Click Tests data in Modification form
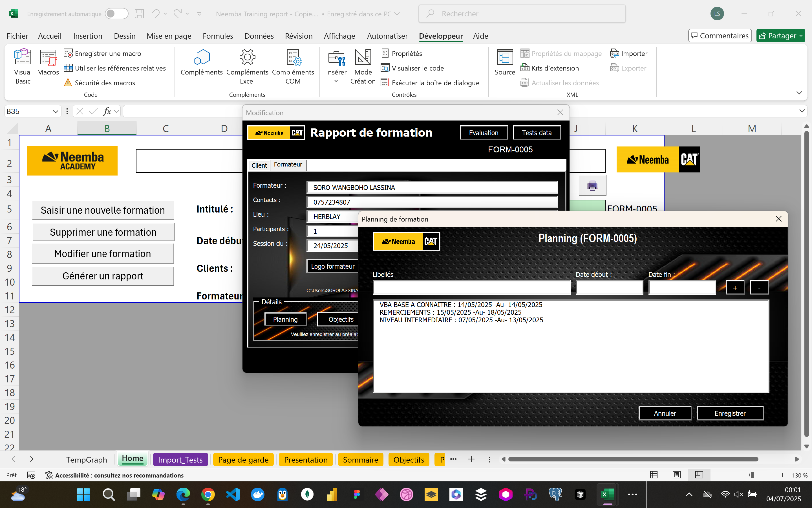Screen dimensions: 812x508 coord(537,133)
